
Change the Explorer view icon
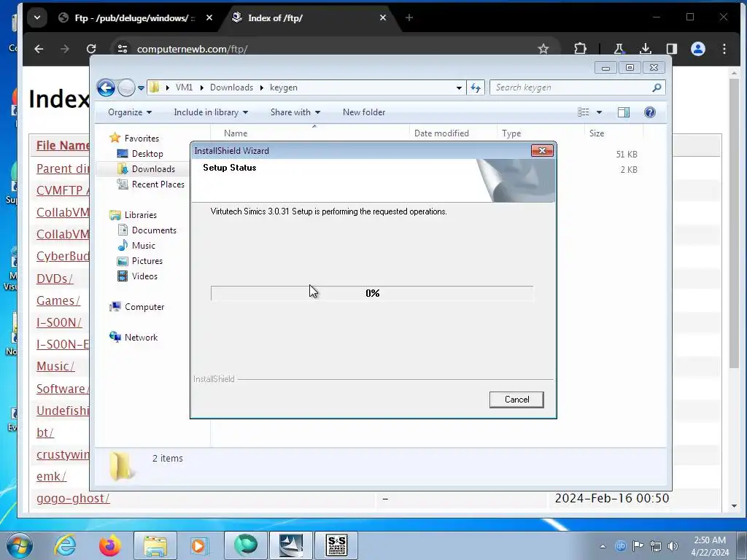click(x=584, y=112)
